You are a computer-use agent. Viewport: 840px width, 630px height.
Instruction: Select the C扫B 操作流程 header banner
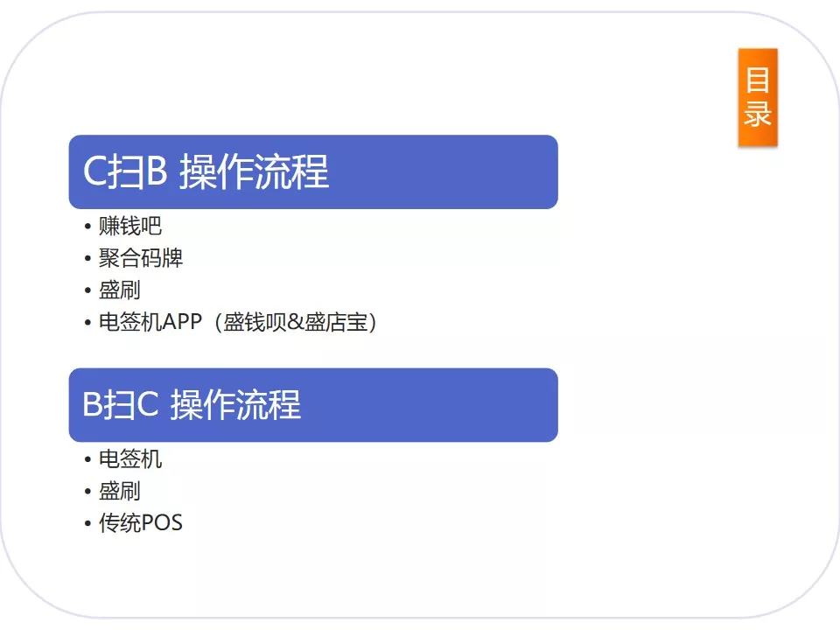(313, 171)
